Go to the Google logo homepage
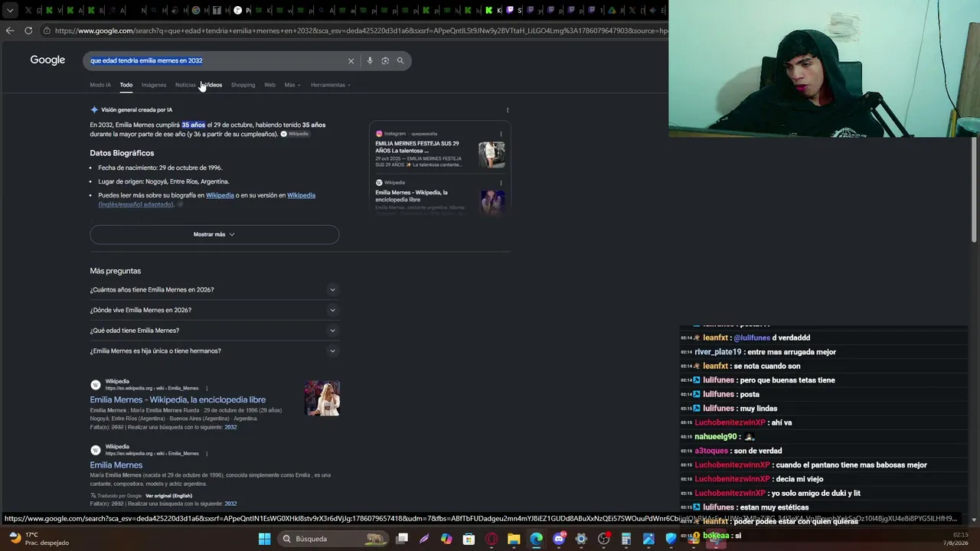The width and height of the screenshot is (980, 551). (47, 60)
